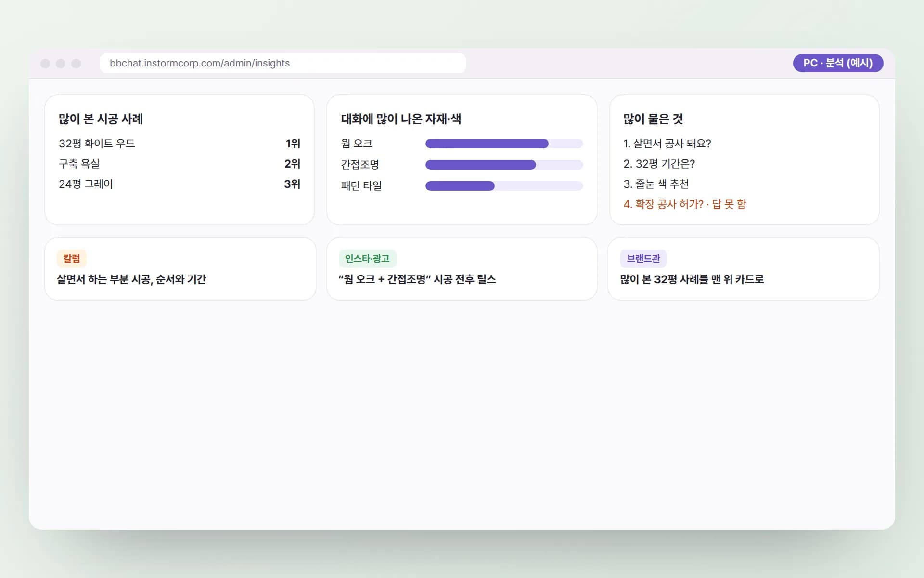Click the 월 오크 progress bar
This screenshot has height=578, width=924.
coord(504,144)
